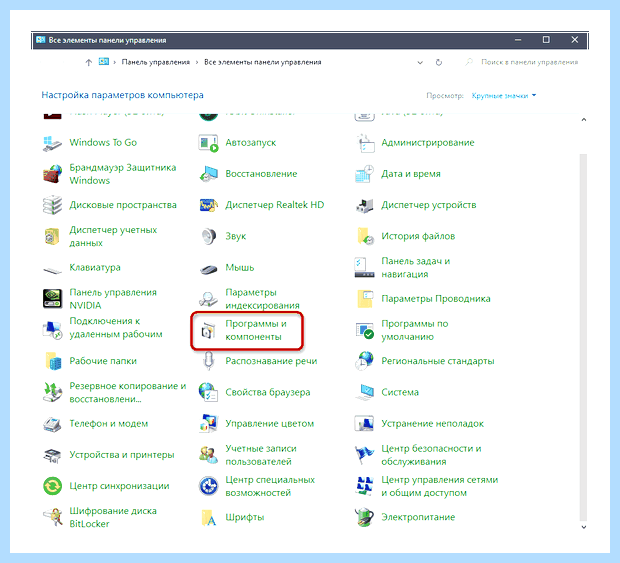Open Центр безопасности и обслуживания link
The image size is (620, 563).
tap(431, 455)
